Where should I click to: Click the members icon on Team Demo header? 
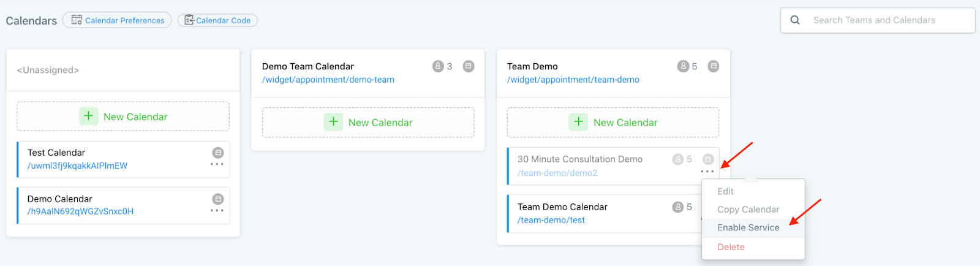tap(683, 66)
